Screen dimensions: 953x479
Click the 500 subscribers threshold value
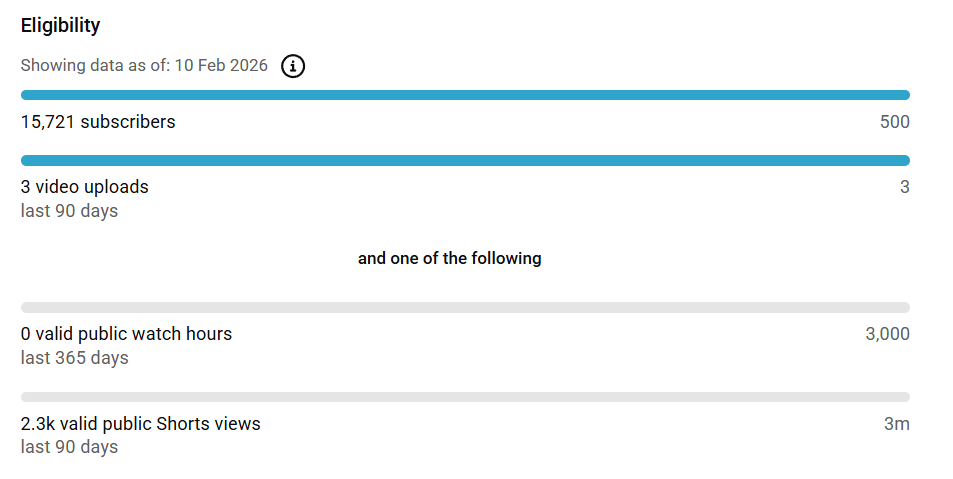894,122
